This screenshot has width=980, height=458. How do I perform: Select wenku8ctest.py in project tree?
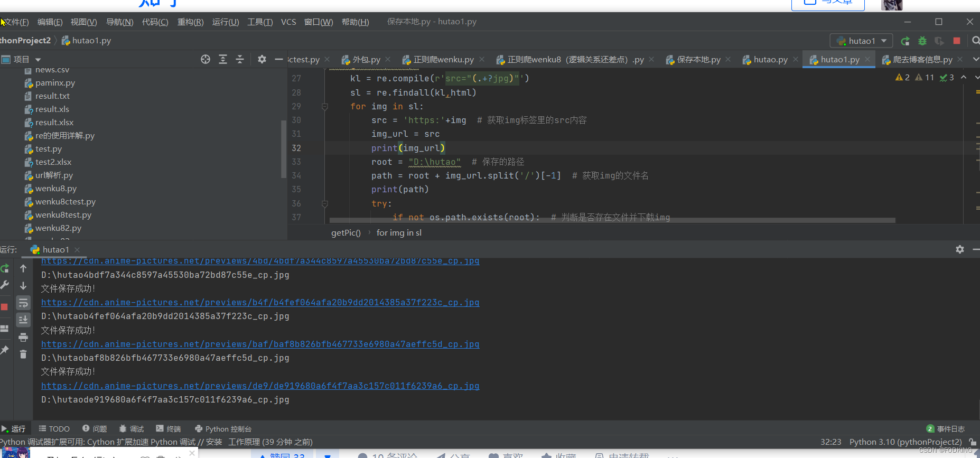click(x=66, y=202)
